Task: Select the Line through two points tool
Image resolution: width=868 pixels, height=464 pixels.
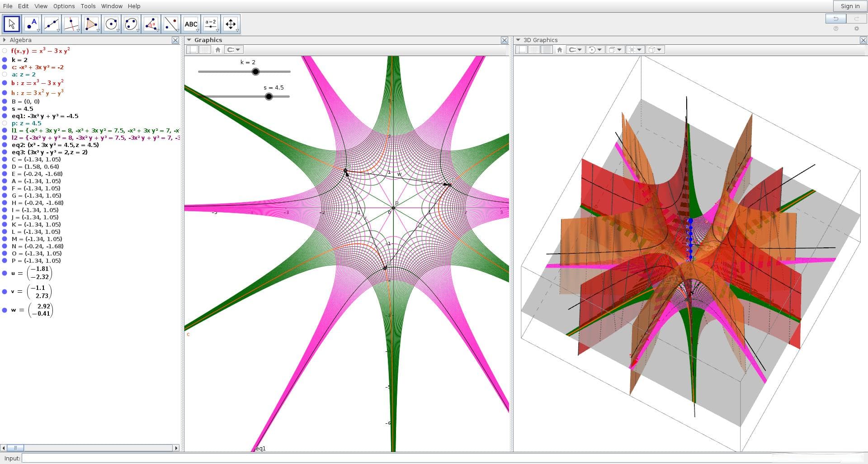Action: [52, 24]
